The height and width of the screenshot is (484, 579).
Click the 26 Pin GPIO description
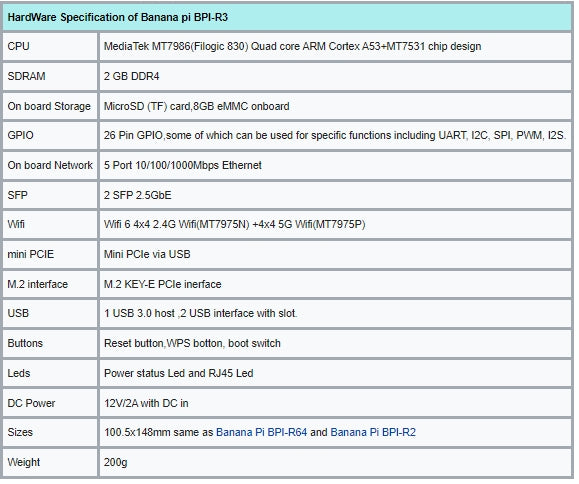335,135
